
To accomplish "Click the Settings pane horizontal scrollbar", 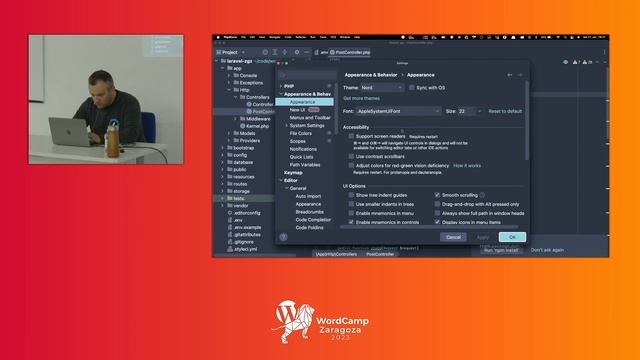I will pos(429,227).
